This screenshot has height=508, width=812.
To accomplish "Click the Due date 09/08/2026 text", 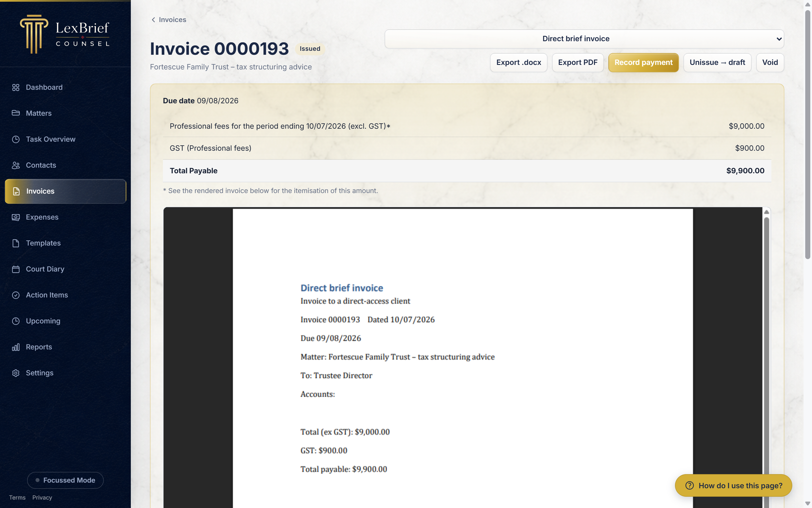I will (x=201, y=101).
